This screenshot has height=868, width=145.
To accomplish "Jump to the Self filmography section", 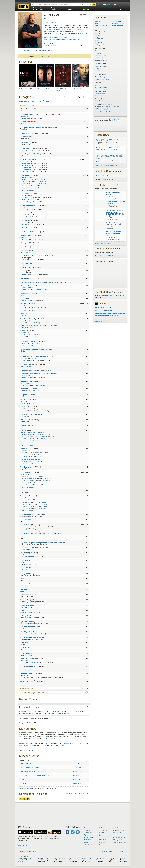I will [x=34, y=101].
